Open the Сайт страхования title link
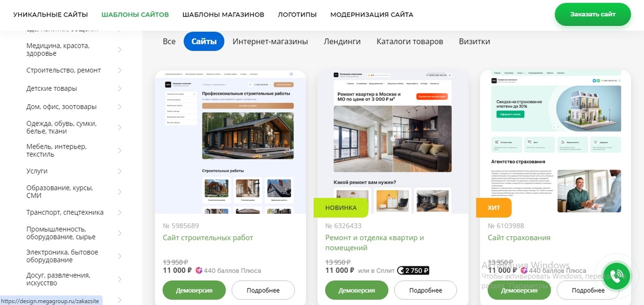The image size is (644, 305). pyautogui.click(x=519, y=237)
